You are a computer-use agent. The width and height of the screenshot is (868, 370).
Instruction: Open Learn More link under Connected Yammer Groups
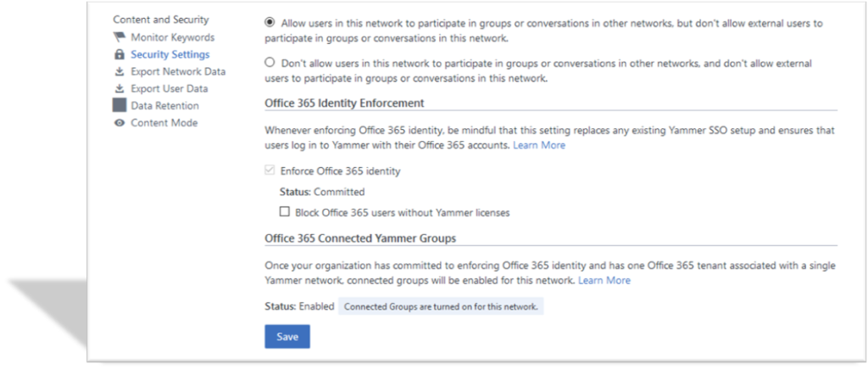click(604, 280)
